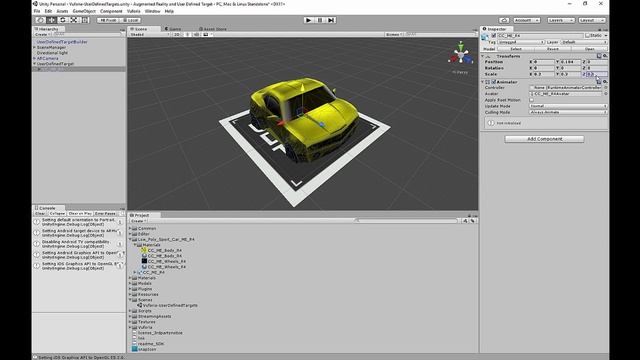Open the File menu
This screenshot has height=360, width=640.
tap(37, 11)
